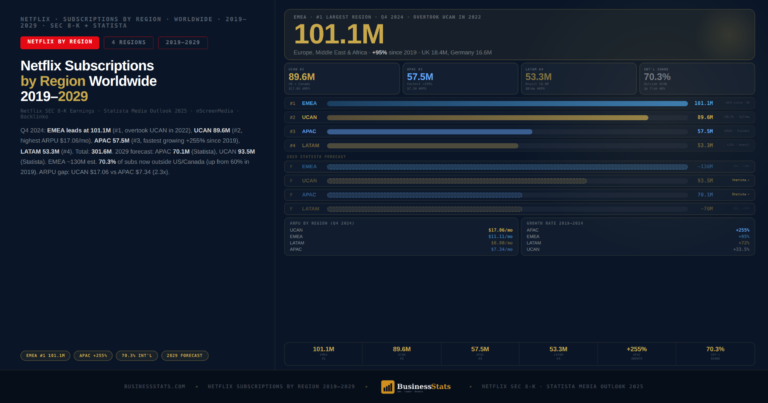This screenshot has height=403, width=768.
Task: Select the LATAM #4 53.3M card
Action: (x=578, y=78)
